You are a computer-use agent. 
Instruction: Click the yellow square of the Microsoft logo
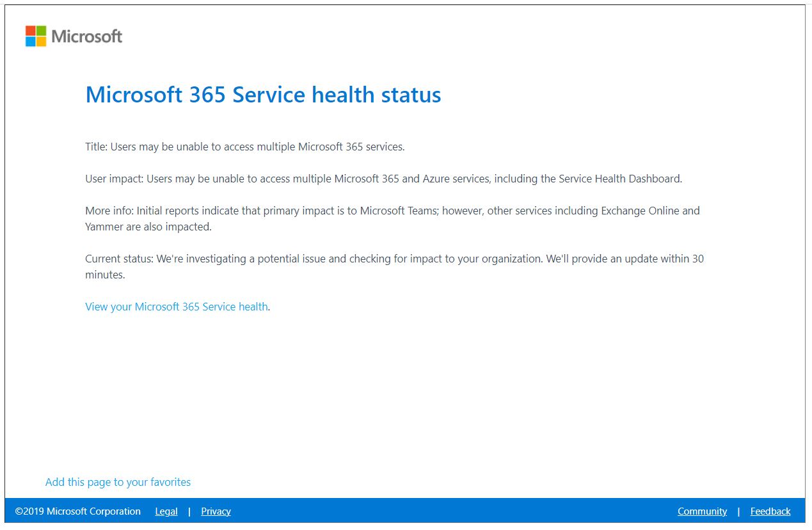coord(41,42)
